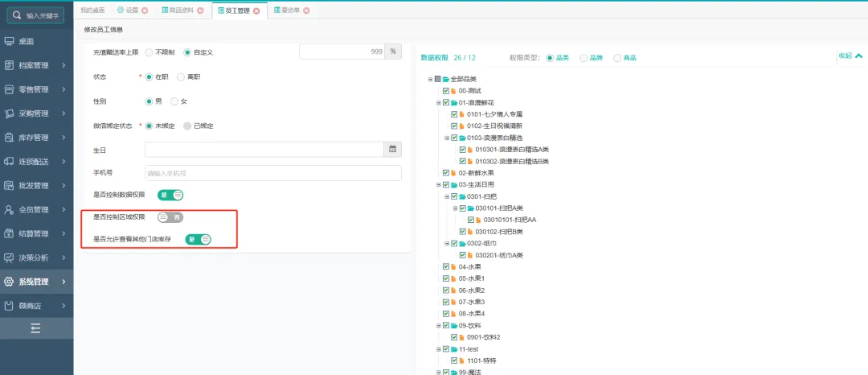Click the 手机号 input field
Image resolution: width=868 pixels, height=375 pixels.
pos(272,173)
